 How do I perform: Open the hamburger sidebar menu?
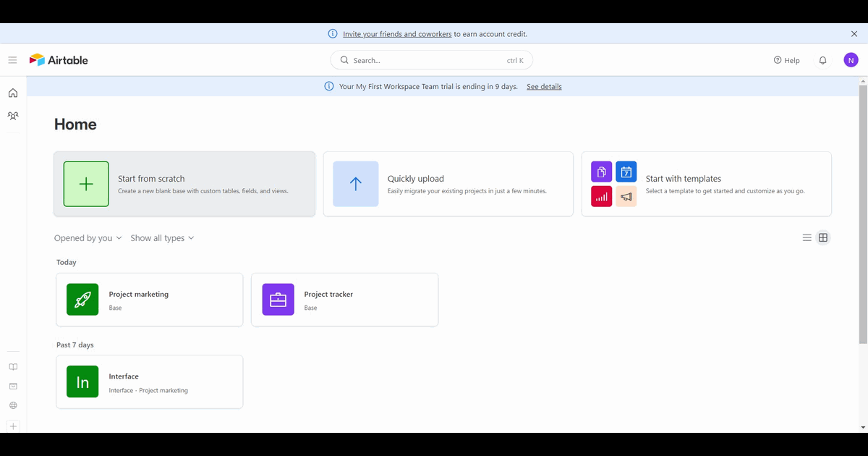point(12,60)
